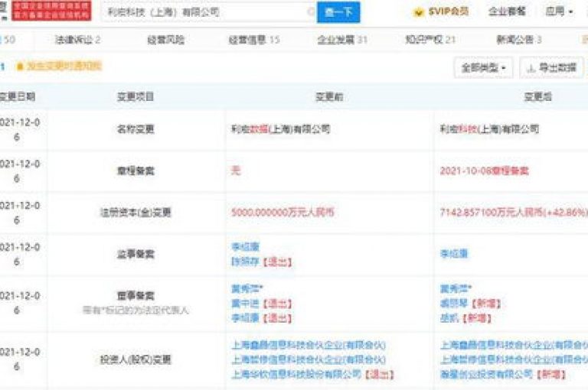588x390 pixels.
Task: Click the 名称变更 cell
Action: [x=136, y=129]
